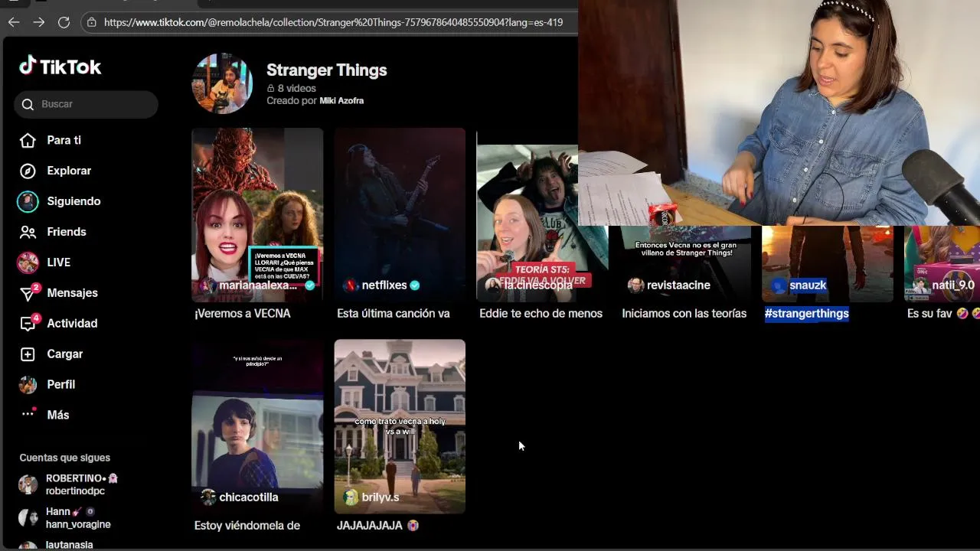Click caption Eddie te echo de menos
This screenshot has width=980, height=551.
541,313
